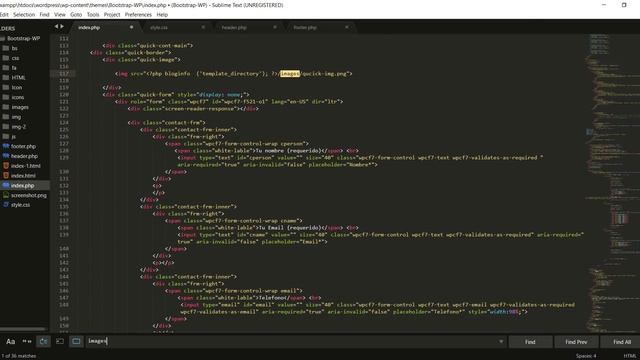
Task: Expand the HTML folder icon
Action: (x=5, y=78)
